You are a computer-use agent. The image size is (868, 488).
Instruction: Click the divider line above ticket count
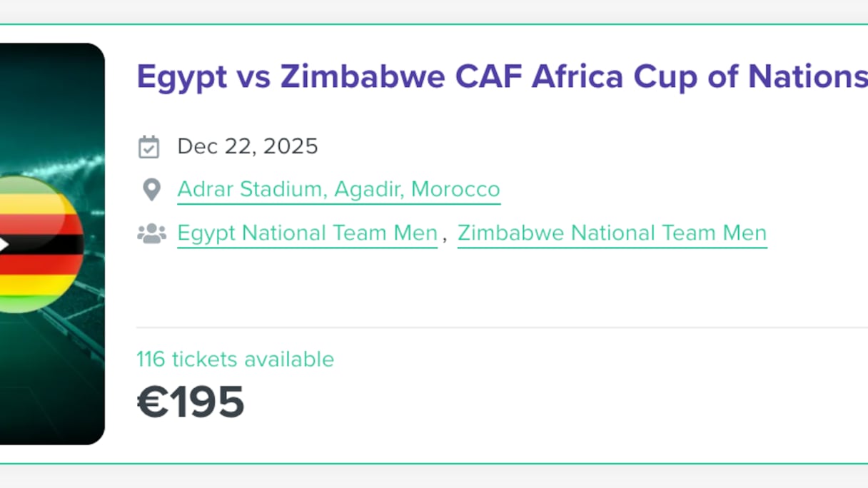click(x=500, y=327)
